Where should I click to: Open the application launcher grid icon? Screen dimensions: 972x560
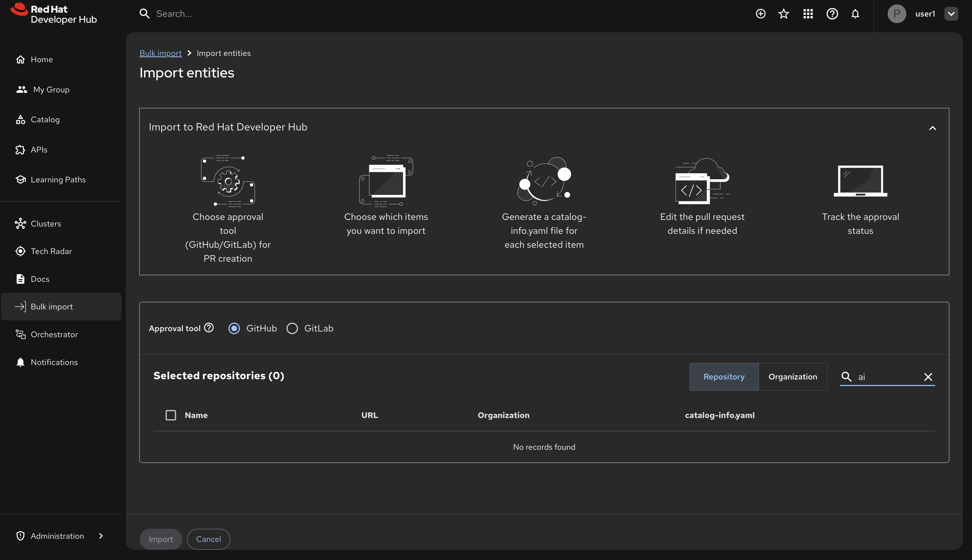click(x=808, y=14)
